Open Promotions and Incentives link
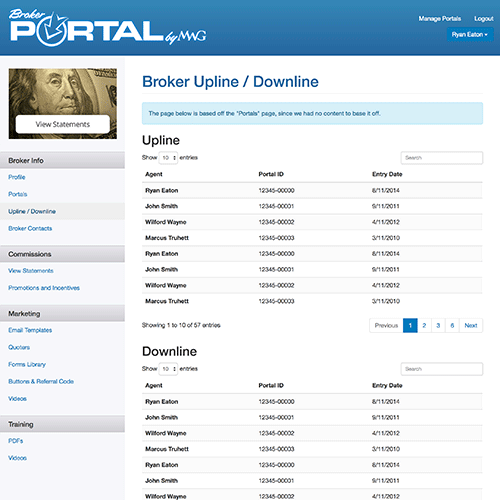 pyautogui.click(x=44, y=288)
